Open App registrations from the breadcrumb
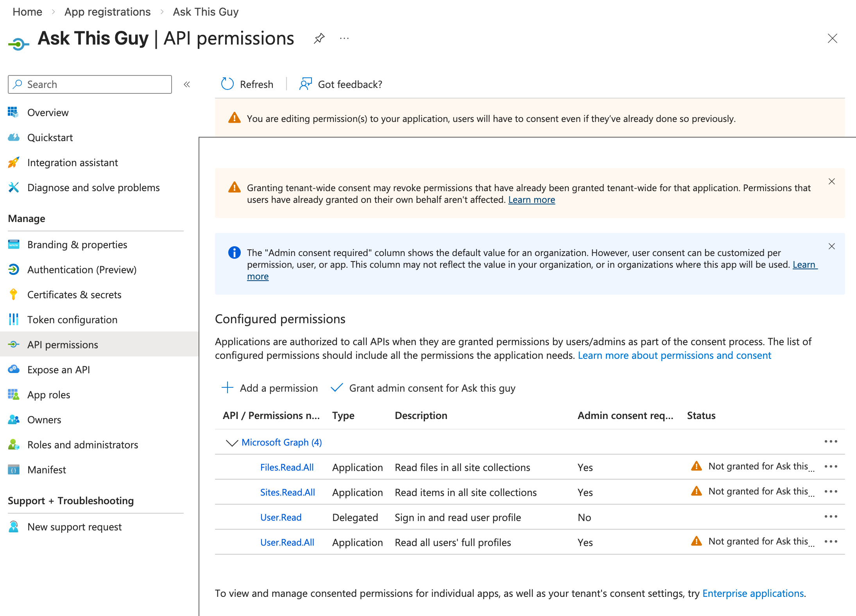 point(107,12)
